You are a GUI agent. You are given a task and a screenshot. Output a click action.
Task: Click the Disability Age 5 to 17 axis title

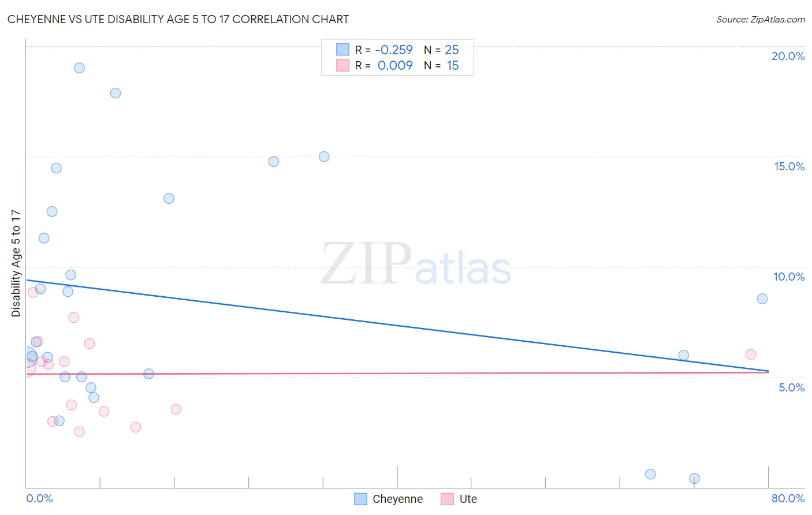pos(16,263)
